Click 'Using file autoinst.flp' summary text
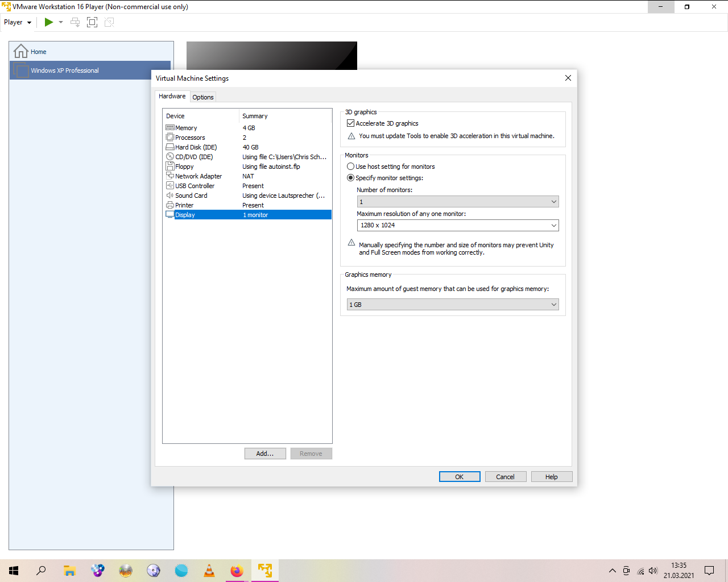The height and width of the screenshot is (582, 728). click(271, 167)
